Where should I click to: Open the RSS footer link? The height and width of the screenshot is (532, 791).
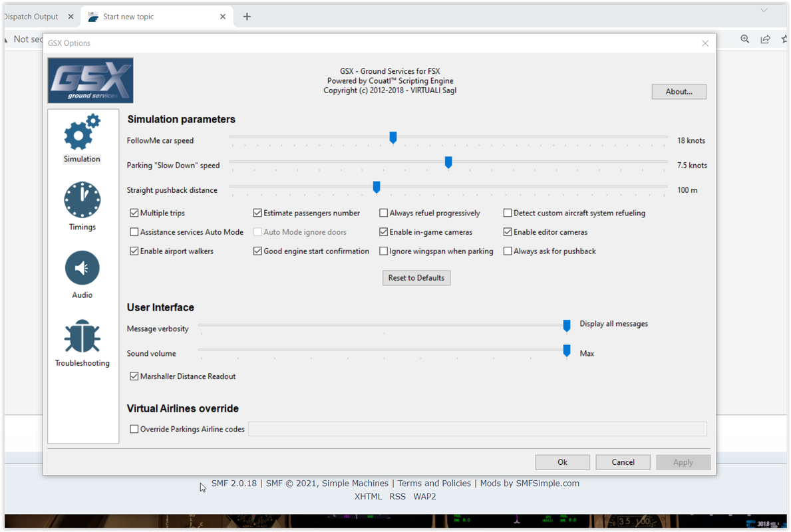click(x=398, y=496)
